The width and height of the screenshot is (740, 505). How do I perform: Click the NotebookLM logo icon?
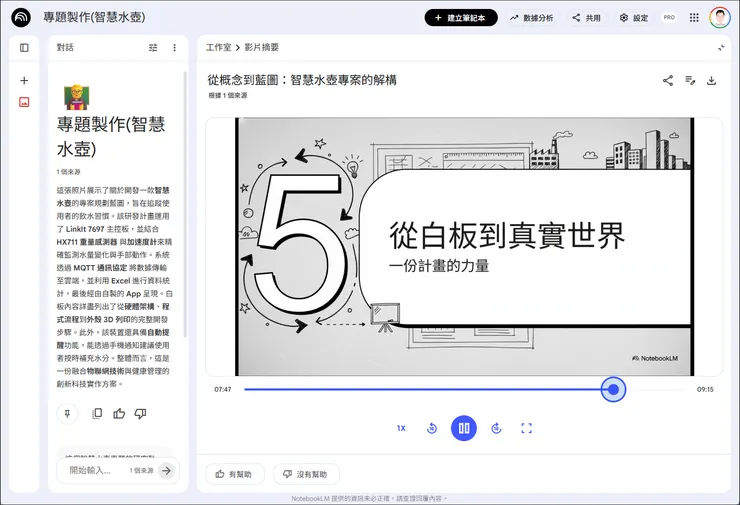pos(21,17)
